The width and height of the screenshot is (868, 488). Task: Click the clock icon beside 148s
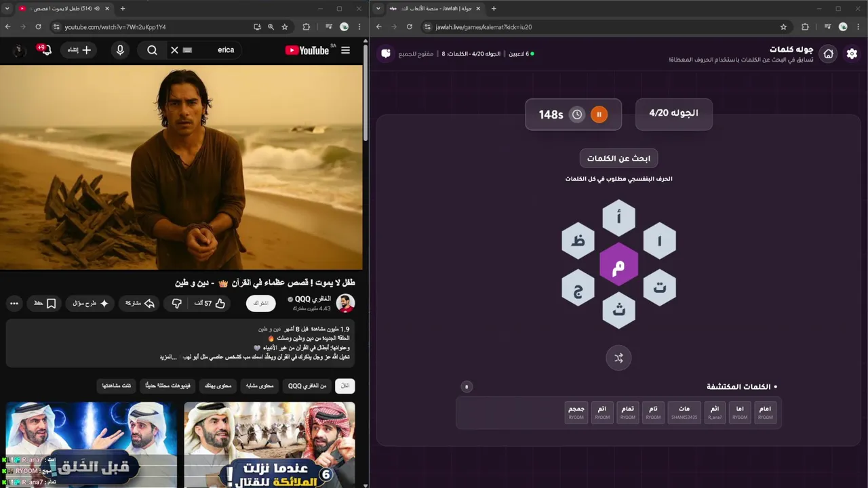[x=576, y=115]
